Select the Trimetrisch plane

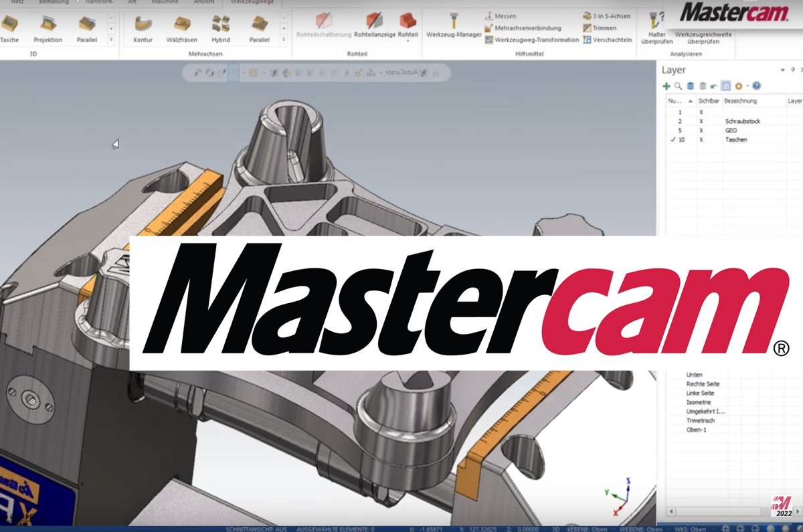pyautogui.click(x=701, y=421)
